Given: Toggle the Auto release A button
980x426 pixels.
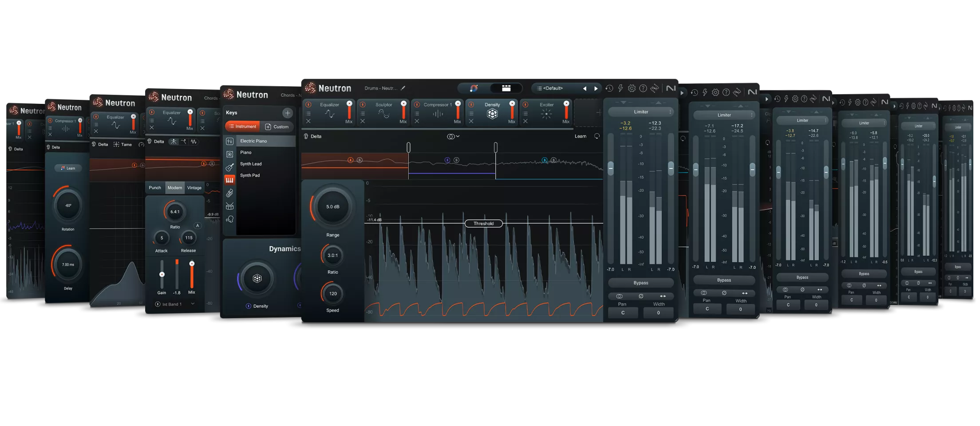Looking at the screenshot, I should pos(198,226).
